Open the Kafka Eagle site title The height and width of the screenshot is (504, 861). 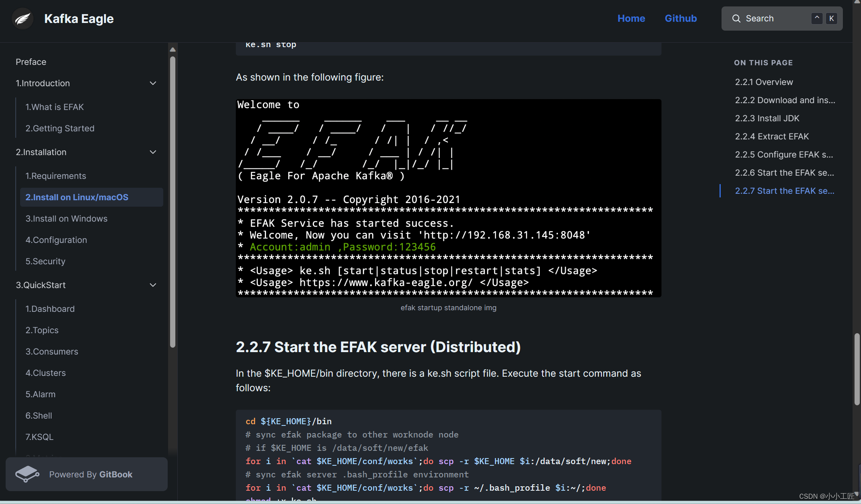point(79,19)
